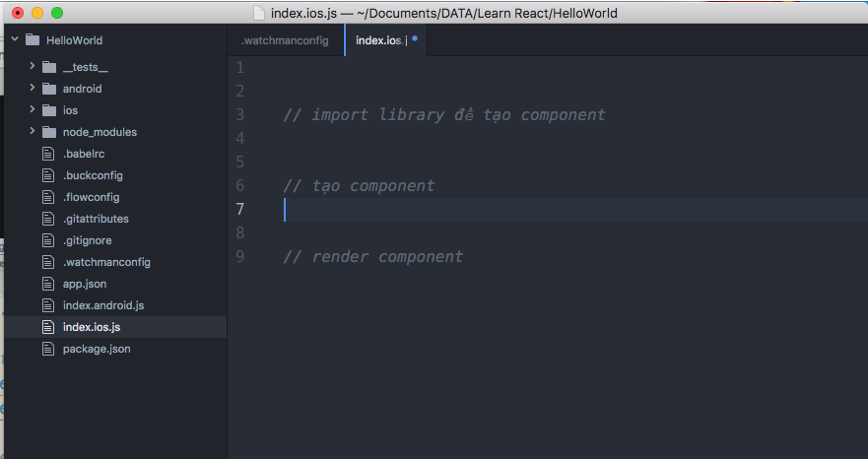The width and height of the screenshot is (868, 459).
Task: Click line number 9 in the gutter
Action: (x=239, y=256)
